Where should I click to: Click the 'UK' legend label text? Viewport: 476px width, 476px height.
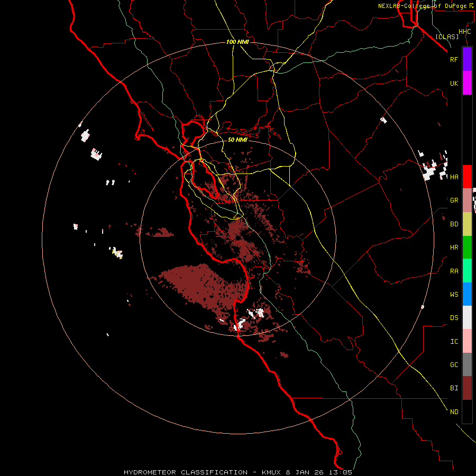click(x=454, y=83)
